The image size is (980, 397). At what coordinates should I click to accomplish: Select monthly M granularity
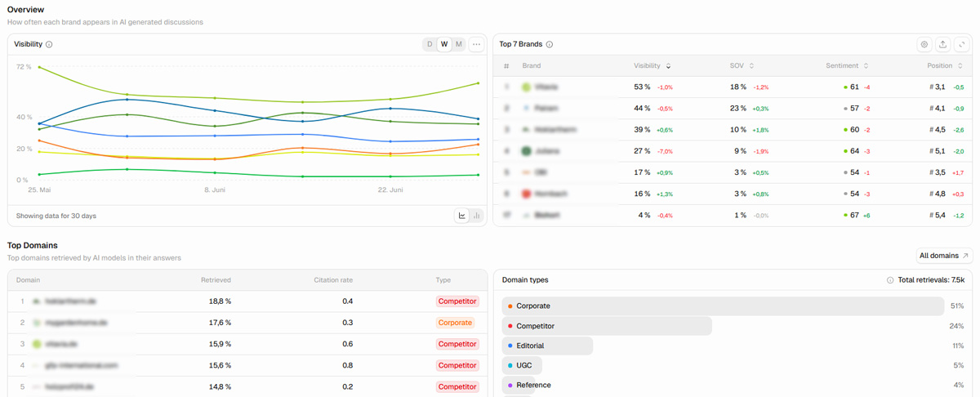(459, 44)
